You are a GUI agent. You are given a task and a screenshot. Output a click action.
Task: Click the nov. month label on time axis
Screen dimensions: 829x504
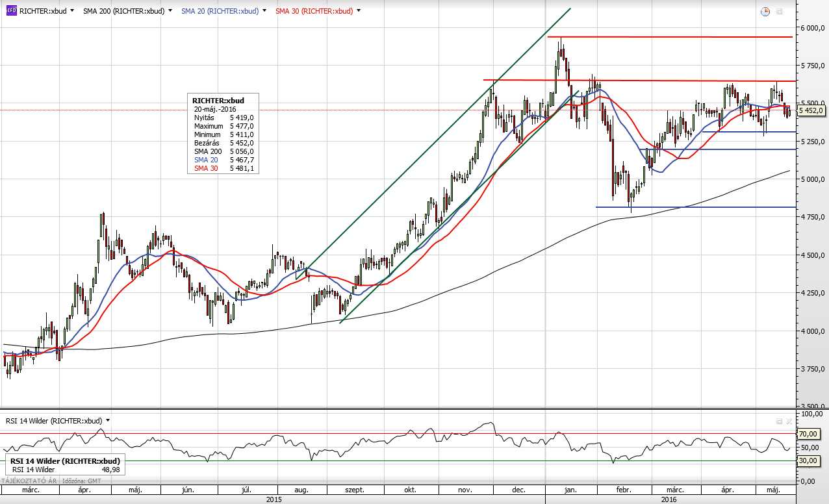[465, 490]
